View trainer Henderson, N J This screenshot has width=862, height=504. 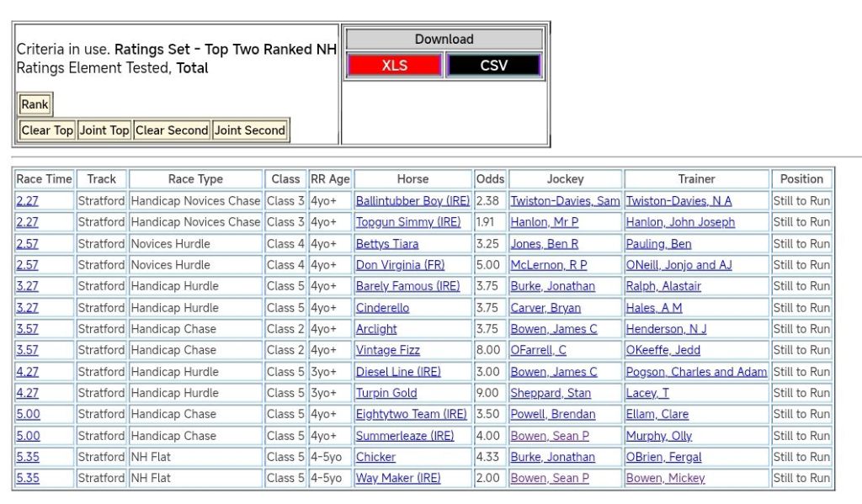pos(666,329)
